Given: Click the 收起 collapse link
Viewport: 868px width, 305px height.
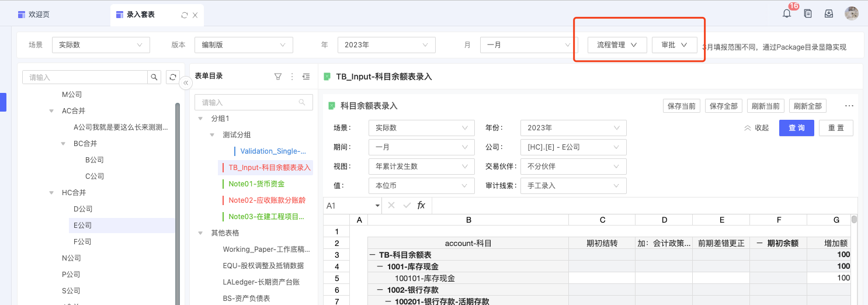Looking at the screenshot, I should click(756, 128).
